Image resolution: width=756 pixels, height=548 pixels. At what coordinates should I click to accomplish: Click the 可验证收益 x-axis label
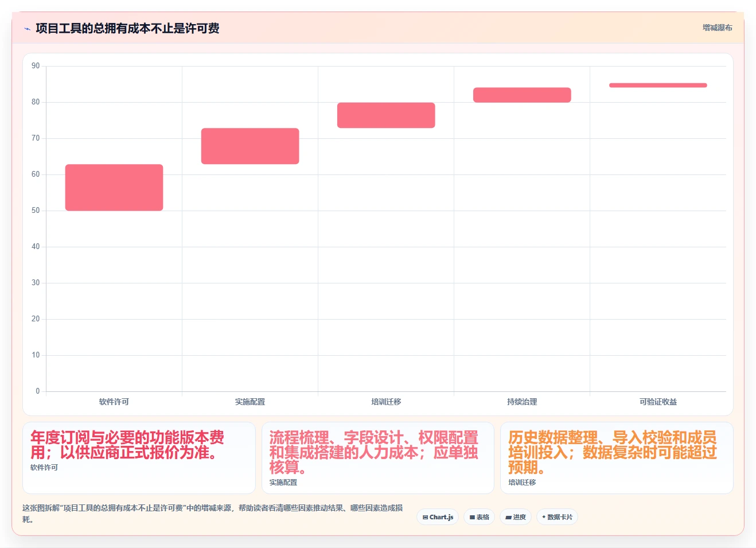658,402
